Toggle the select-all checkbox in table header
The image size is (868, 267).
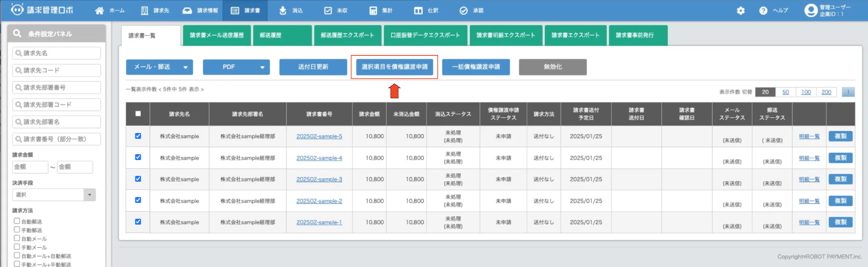(x=138, y=114)
